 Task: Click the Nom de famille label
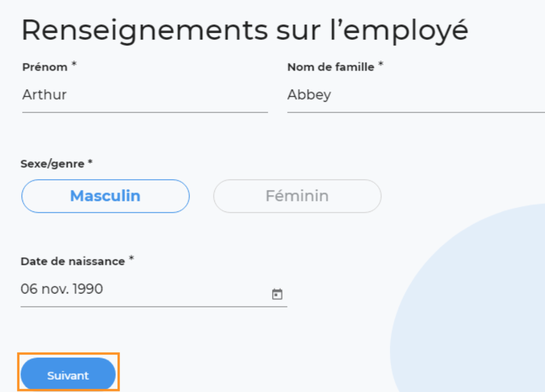[331, 67]
